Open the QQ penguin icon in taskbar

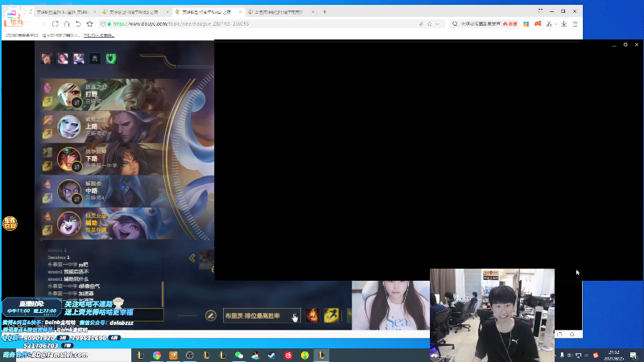[x=255, y=355]
